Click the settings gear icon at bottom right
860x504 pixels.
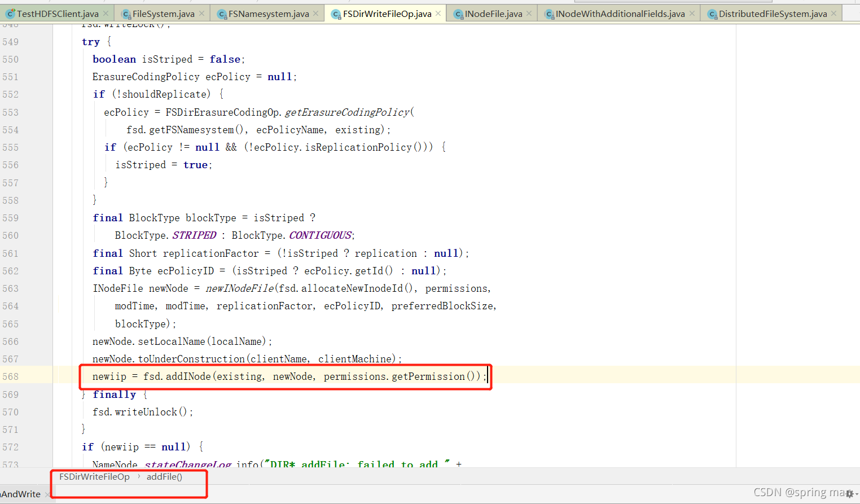tap(850, 494)
